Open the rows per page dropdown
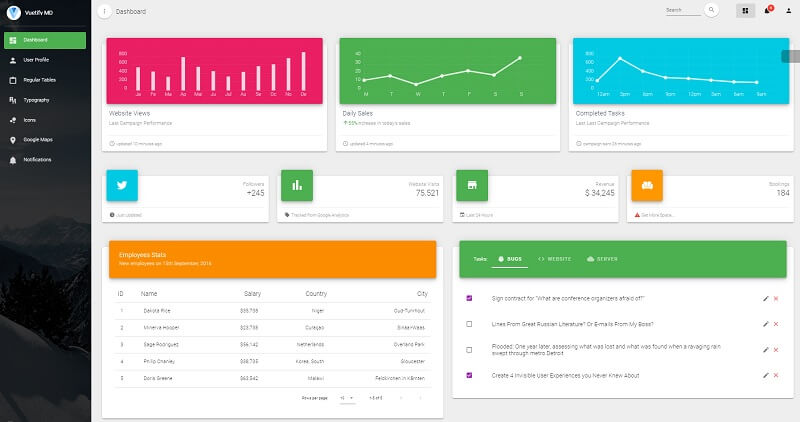Image resolution: width=800 pixels, height=422 pixels. tap(346, 398)
